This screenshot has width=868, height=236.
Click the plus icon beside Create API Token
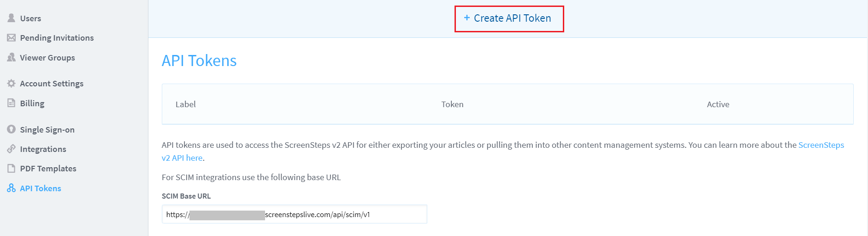pyautogui.click(x=467, y=18)
